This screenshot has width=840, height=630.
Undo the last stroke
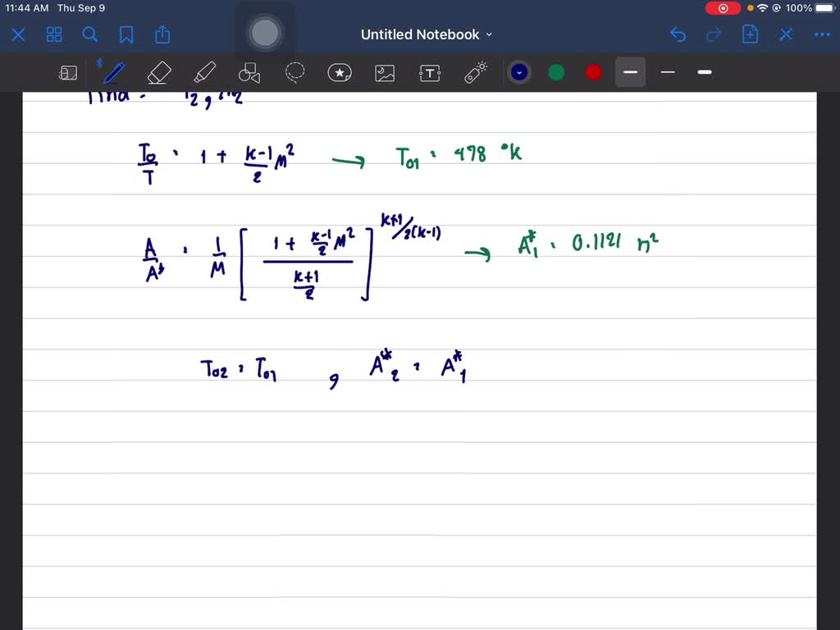click(x=678, y=34)
